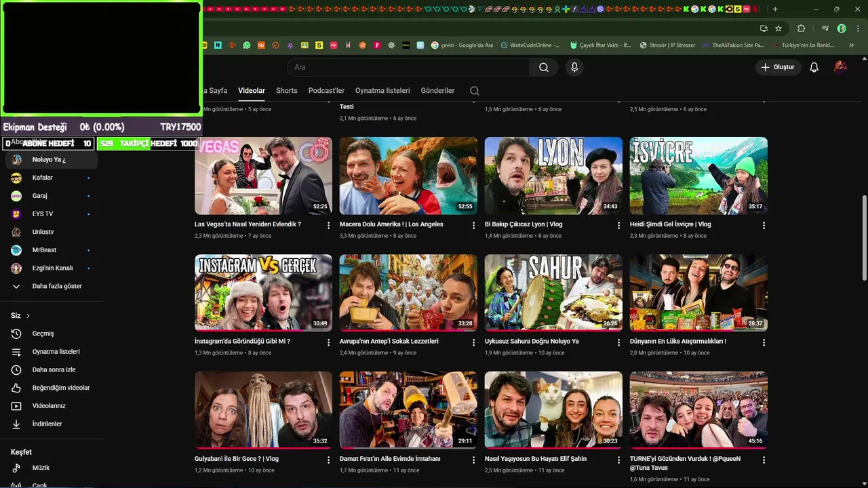Open EYS TV subscription channel
The height and width of the screenshot is (488, 868).
tap(52, 214)
